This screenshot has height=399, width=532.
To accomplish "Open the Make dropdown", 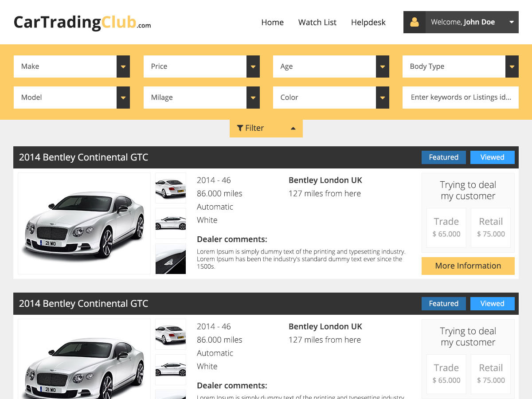I will (72, 66).
